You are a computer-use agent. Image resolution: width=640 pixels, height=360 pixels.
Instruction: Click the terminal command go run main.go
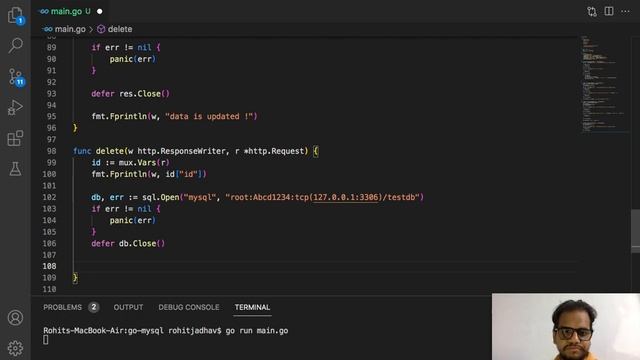coord(257,331)
